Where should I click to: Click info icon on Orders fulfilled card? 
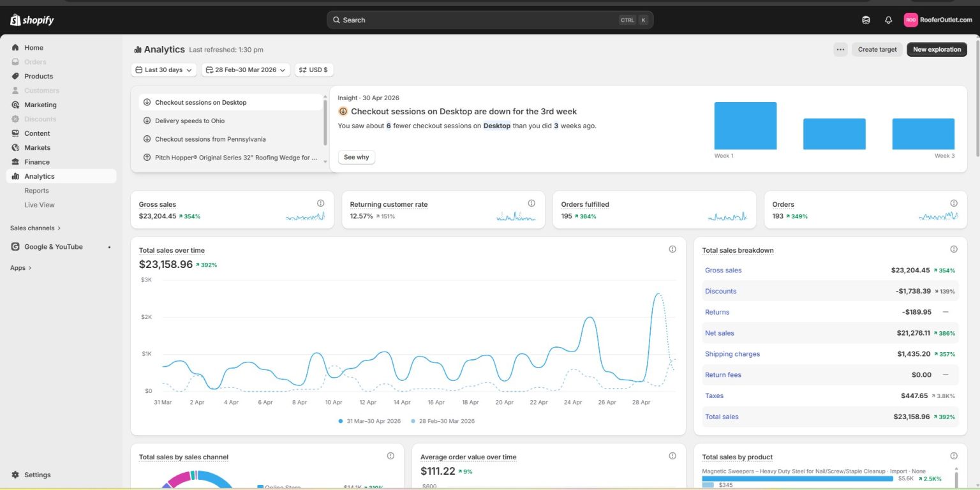coord(743,203)
